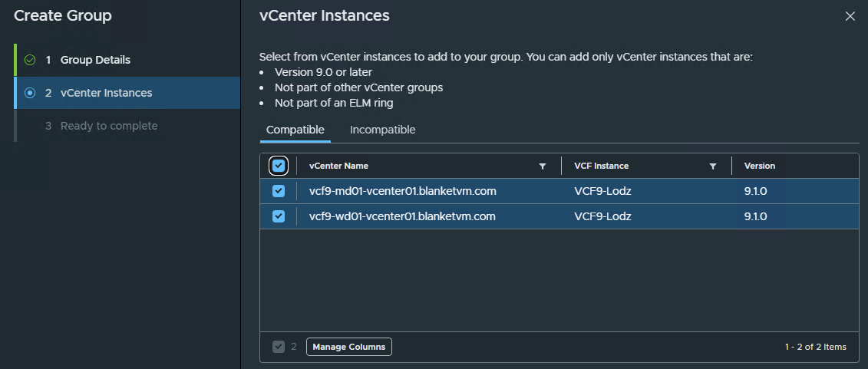Open vCenter Name column filter icon
868x369 pixels.
pos(543,166)
